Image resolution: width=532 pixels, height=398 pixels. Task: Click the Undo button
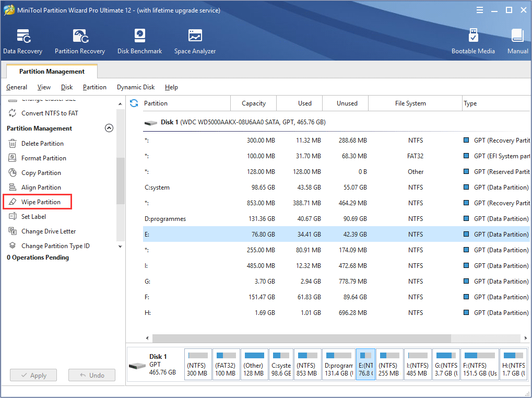pyautogui.click(x=91, y=374)
